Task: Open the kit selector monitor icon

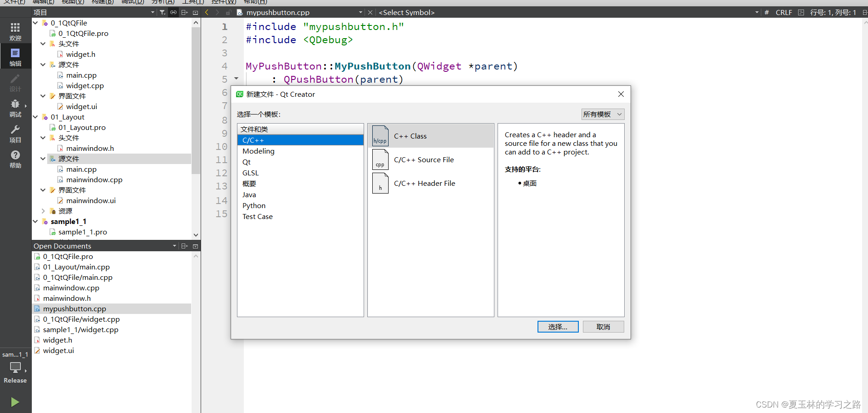Action: tap(15, 367)
